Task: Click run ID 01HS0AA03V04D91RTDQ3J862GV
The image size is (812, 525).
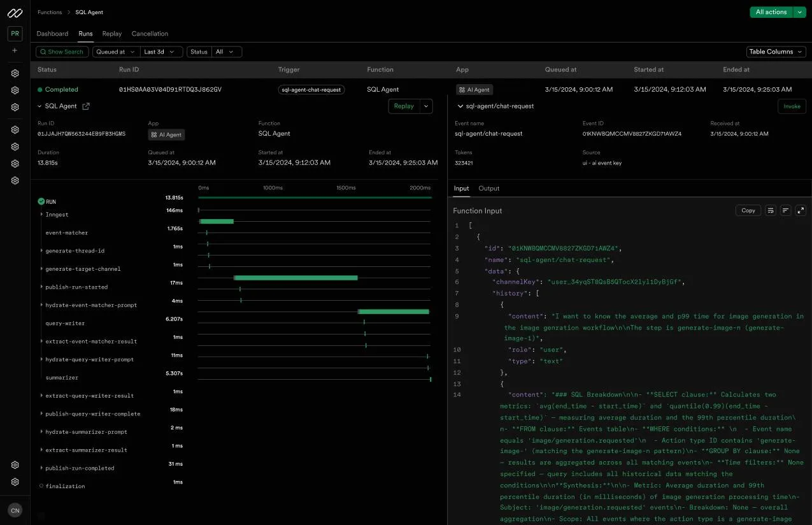Action: pyautogui.click(x=170, y=90)
